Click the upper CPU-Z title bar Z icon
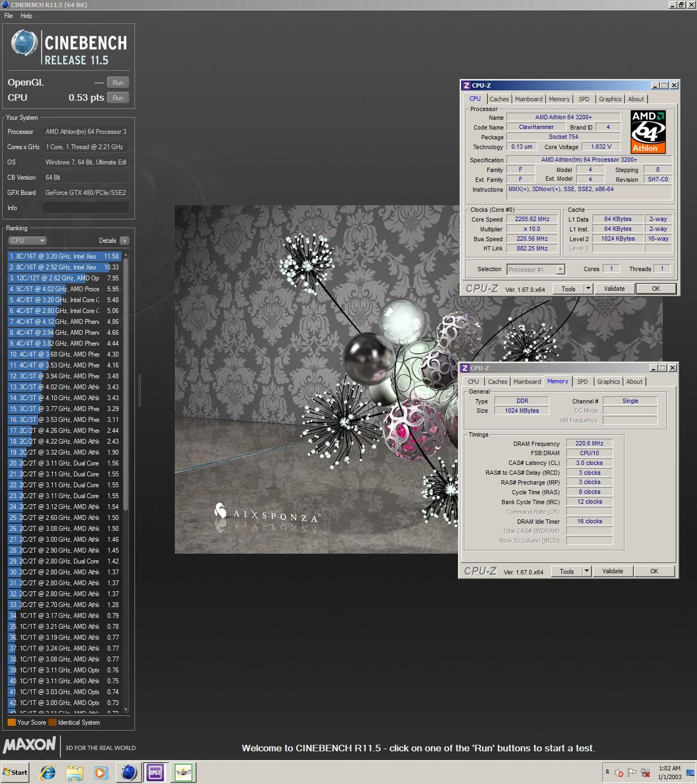697x784 pixels. (466, 85)
